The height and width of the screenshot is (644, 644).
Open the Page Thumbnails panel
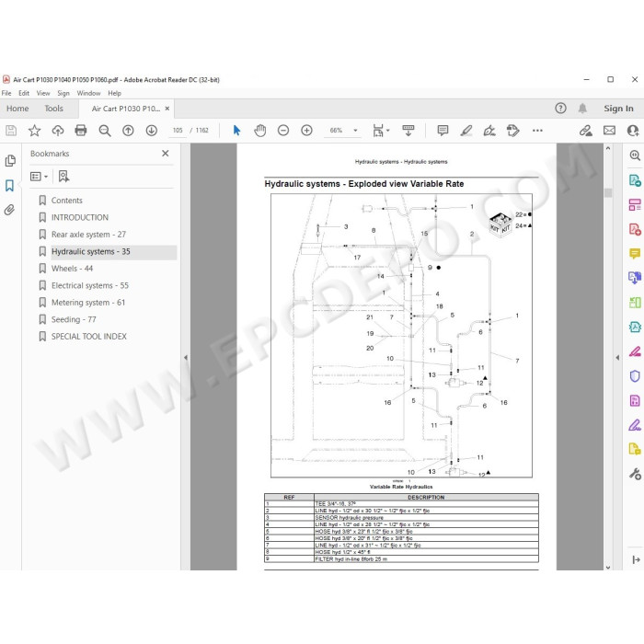[x=10, y=161]
